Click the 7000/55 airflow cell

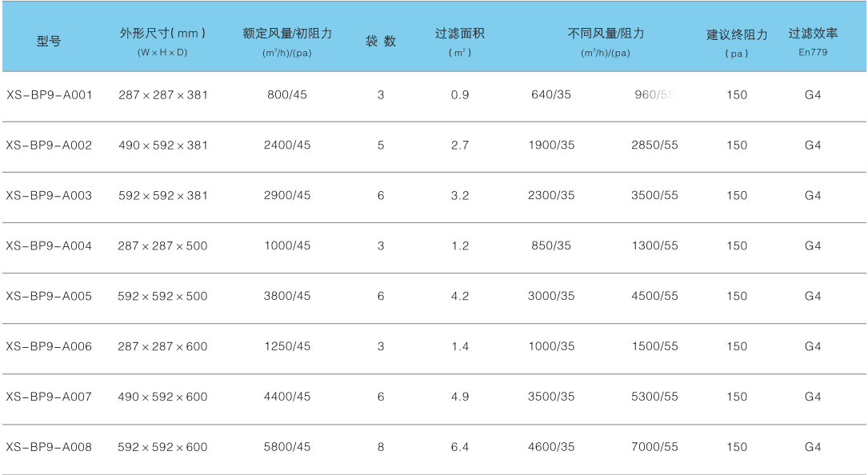point(654,447)
